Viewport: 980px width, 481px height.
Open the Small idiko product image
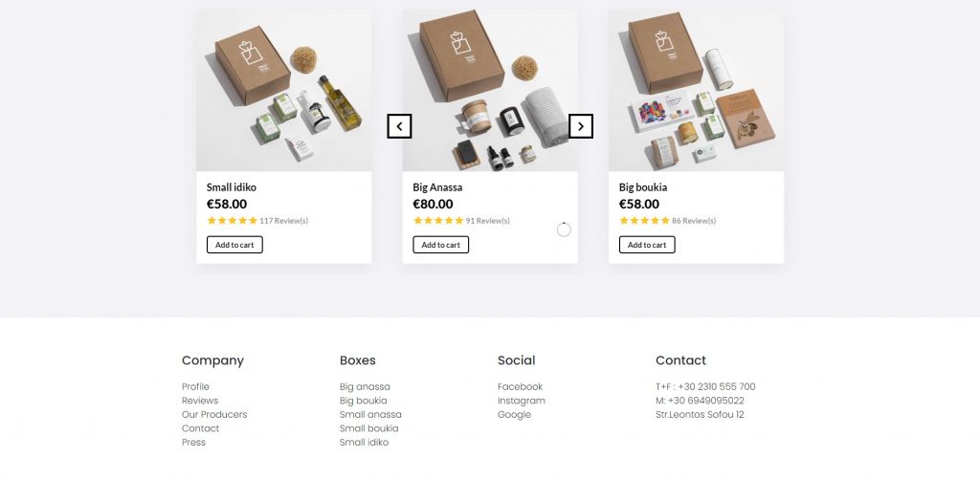click(283, 90)
